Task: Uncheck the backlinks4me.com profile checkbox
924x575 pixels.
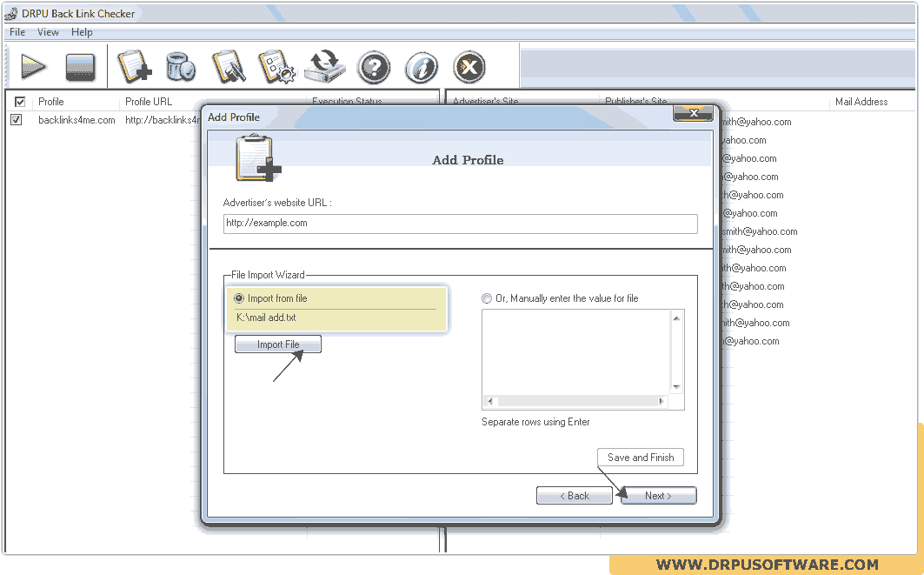Action: coord(17,120)
